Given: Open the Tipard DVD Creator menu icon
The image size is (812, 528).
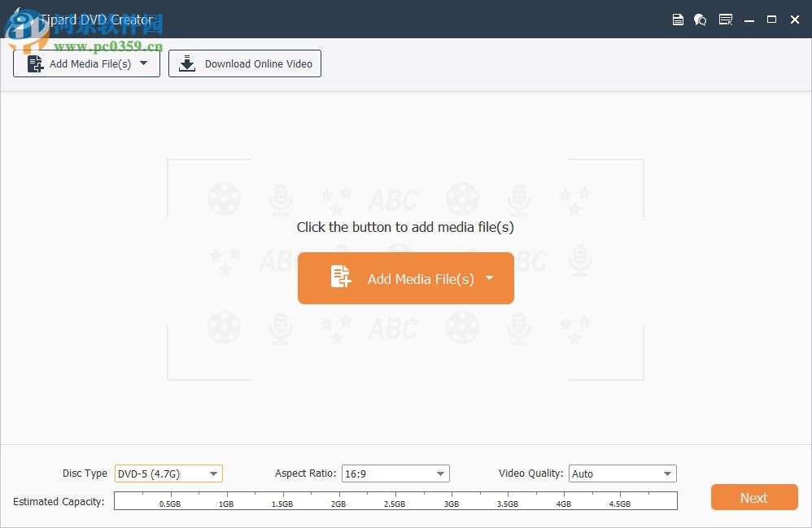Looking at the screenshot, I should tap(725, 19).
